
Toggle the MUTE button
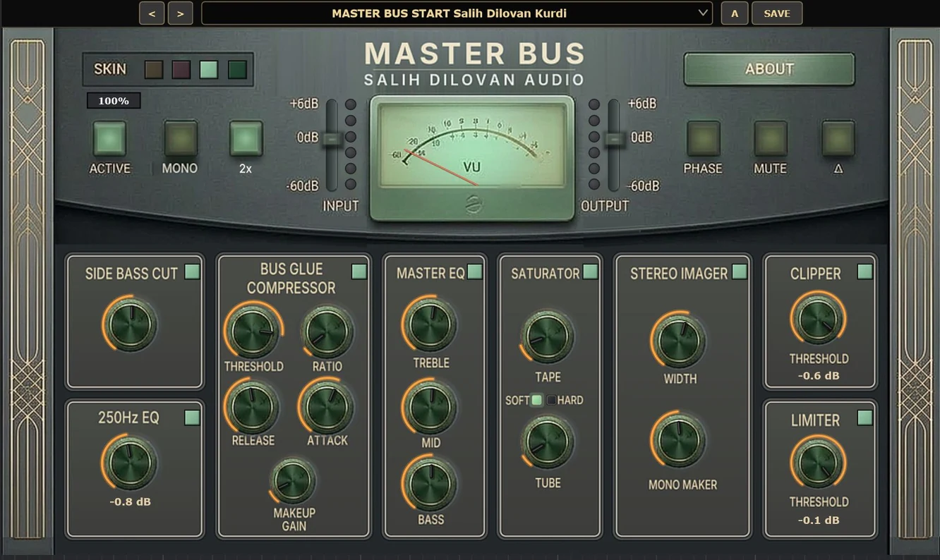[770, 138]
